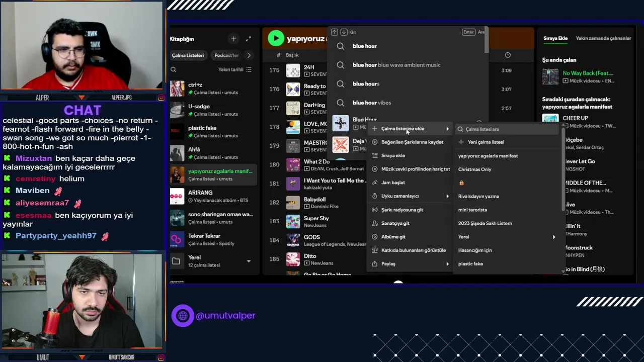This screenshot has height=362, width=644.
Task: Add to mini terorista playlist in submenu
Action: 507,210
